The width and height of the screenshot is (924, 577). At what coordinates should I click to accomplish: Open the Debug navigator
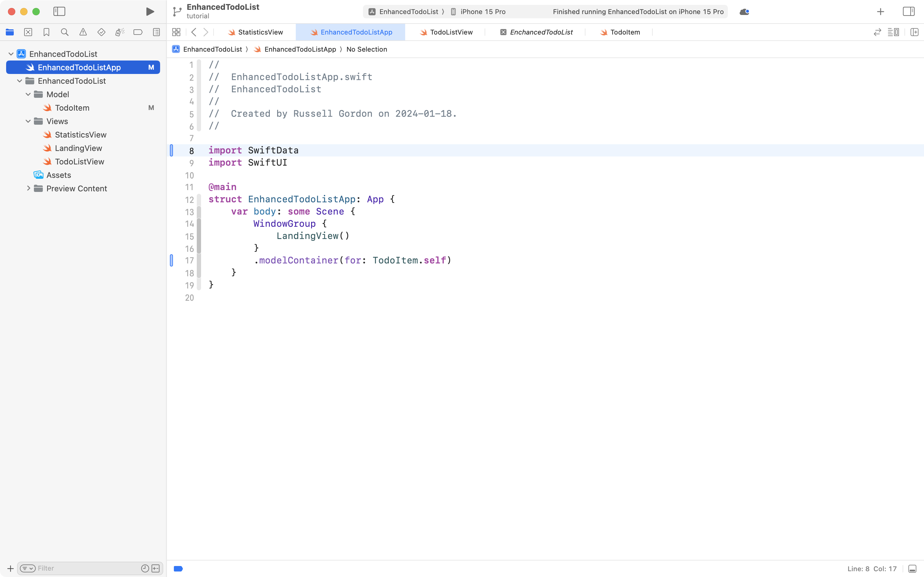coord(119,32)
